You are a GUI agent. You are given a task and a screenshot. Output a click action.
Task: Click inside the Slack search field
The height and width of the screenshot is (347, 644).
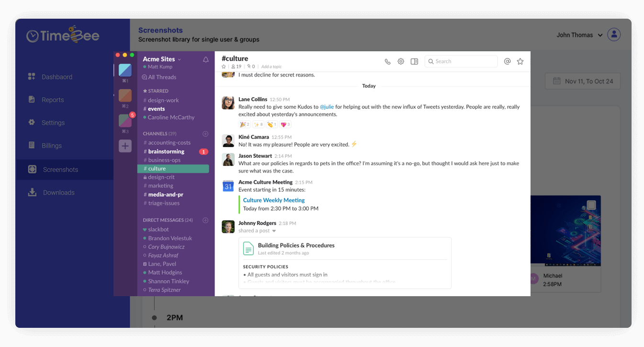point(461,61)
